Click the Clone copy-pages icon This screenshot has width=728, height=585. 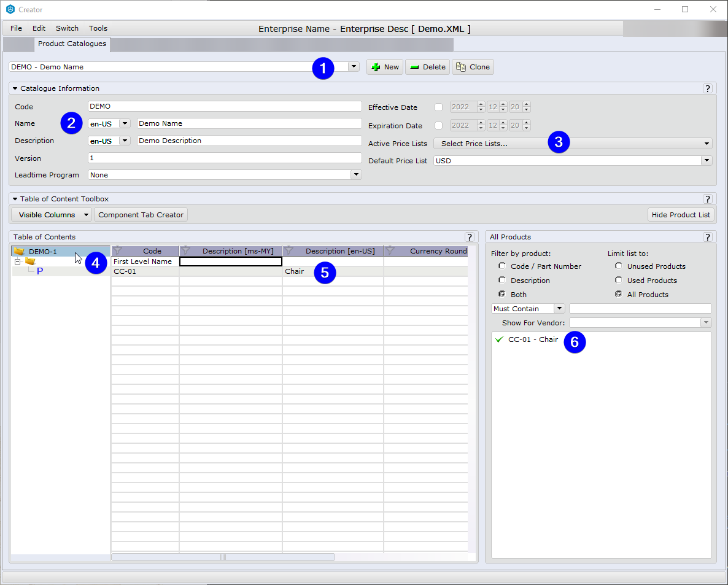[x=460, y=67]
